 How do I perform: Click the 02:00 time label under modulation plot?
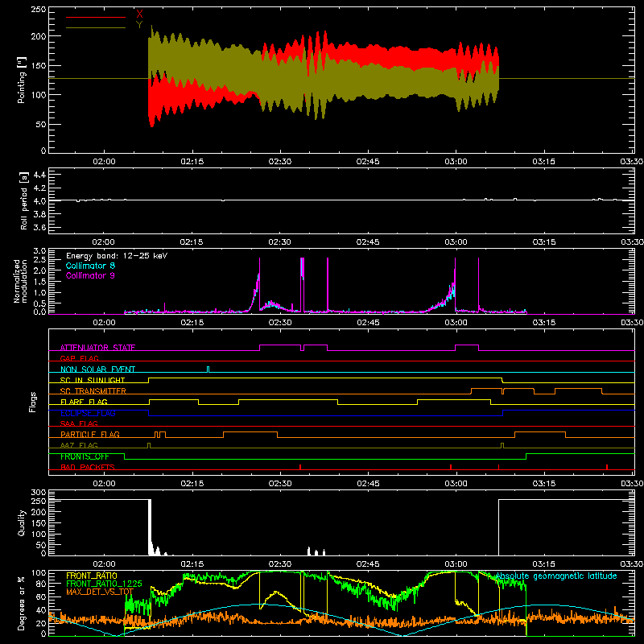104,323
